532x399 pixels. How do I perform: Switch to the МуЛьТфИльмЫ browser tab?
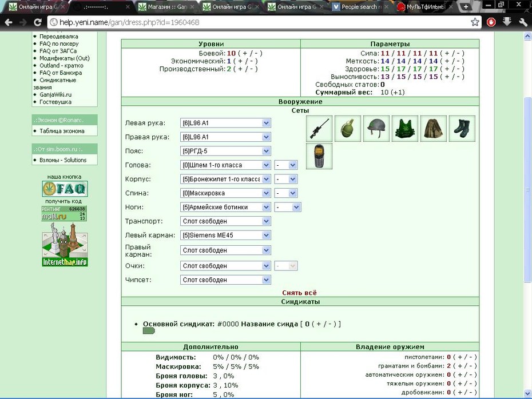tap(425, 6)
